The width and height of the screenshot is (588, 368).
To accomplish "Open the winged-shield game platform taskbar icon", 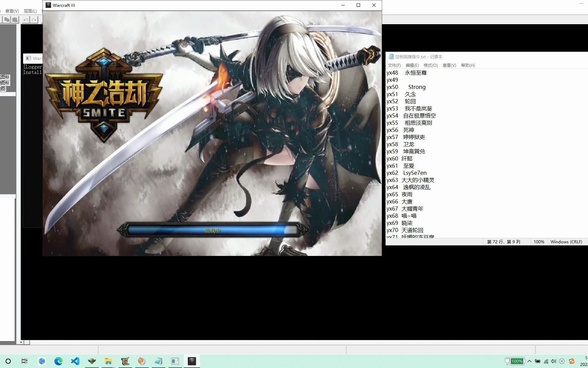I will click(x=92, y=361).
